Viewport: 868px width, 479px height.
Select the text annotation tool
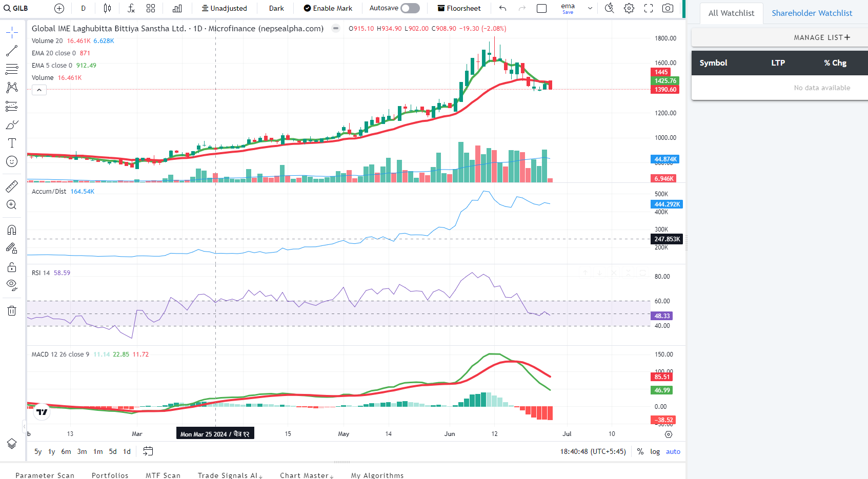pos(12,143)
